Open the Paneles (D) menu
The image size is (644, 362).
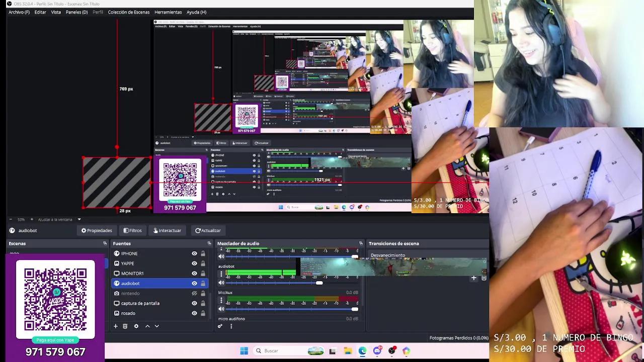(x=76, y=12)
